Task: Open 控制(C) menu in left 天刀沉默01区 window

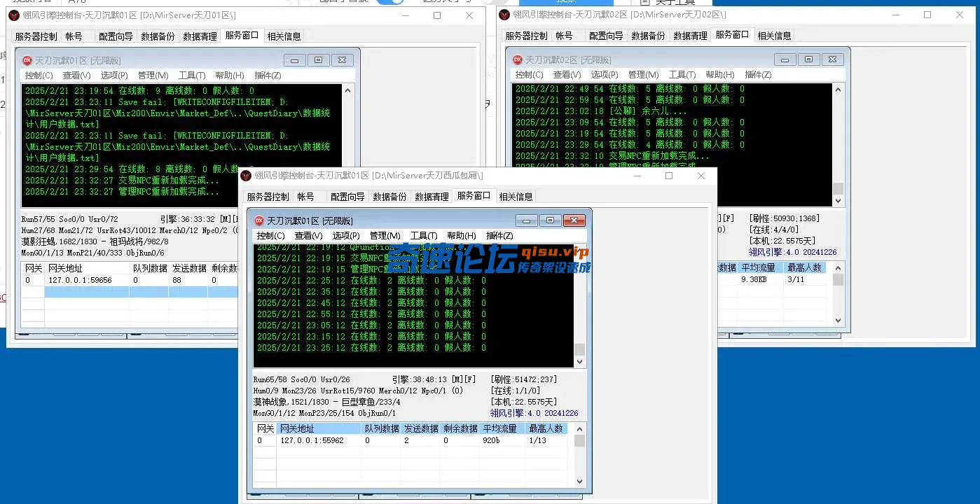Action: tap(39, 75)
